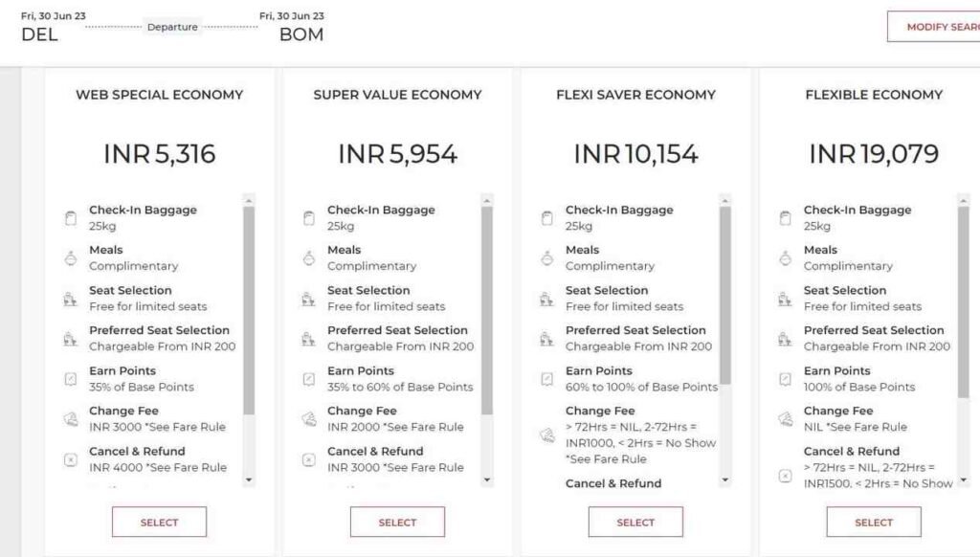980x557 pixels.
Task: Click the Change Fee icon in Flexible Economy
Action: pos(784,418)
